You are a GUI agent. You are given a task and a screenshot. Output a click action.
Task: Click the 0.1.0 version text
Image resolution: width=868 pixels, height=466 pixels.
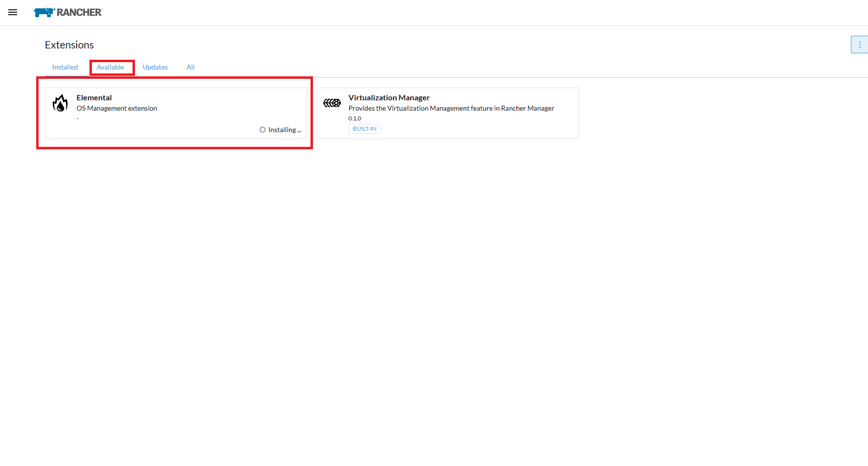click(355, 118)
